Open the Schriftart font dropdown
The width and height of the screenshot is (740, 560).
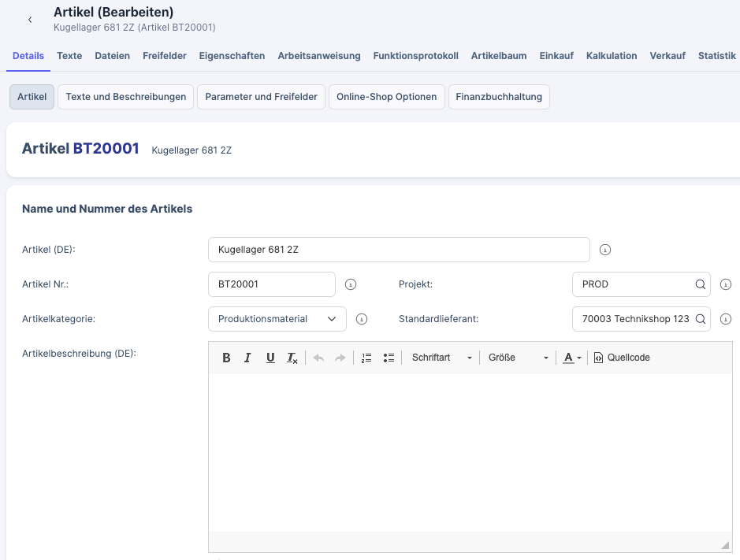coord(441,358)
